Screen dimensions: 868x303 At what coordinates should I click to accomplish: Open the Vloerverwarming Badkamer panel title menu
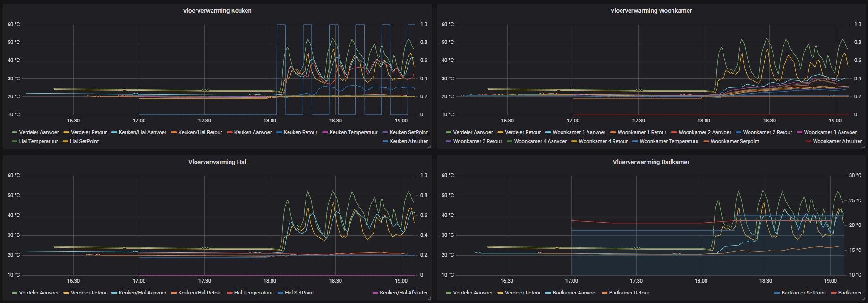point(651,162)
